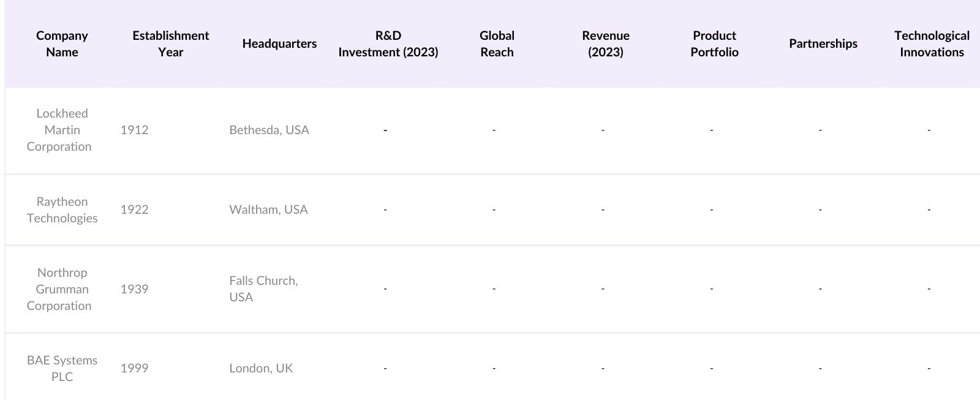
Task: Click the BAE Systems PLC cell
Action: coord(62,368)
